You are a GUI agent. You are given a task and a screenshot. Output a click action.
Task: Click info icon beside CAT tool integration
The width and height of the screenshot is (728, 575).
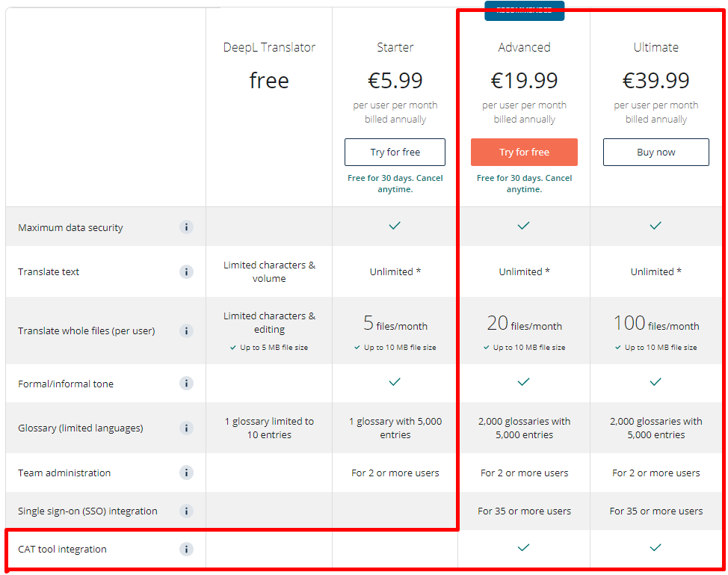click(186, 550)
